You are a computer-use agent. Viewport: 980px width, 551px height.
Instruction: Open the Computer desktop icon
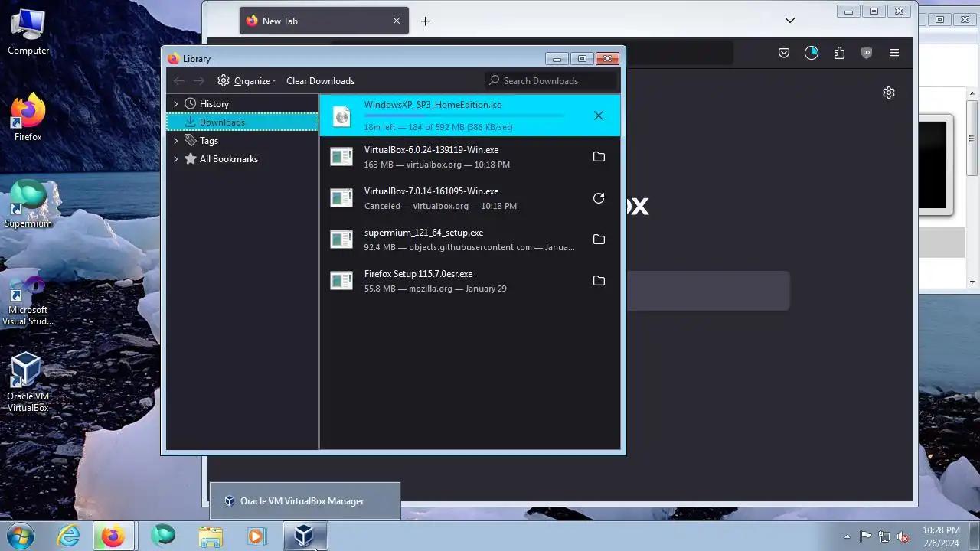(x=28, y=32)
